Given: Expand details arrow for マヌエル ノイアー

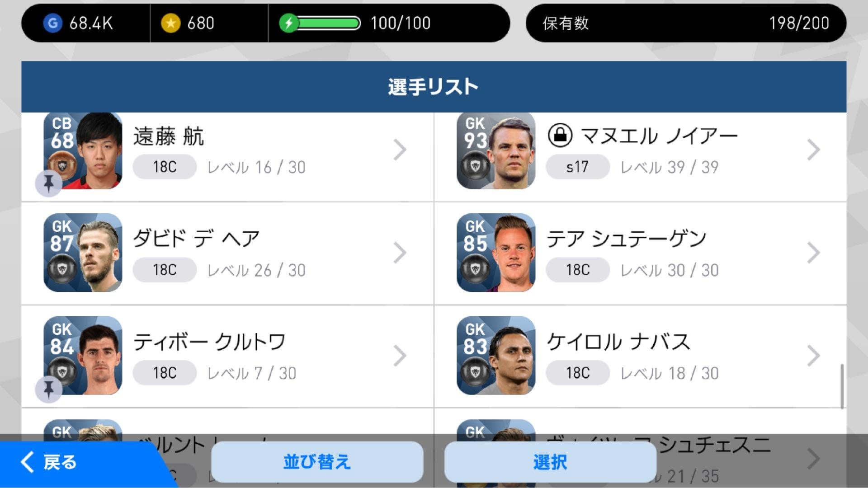Looking at the screenshot, I should pyautogui.click(x=813, y=150).
